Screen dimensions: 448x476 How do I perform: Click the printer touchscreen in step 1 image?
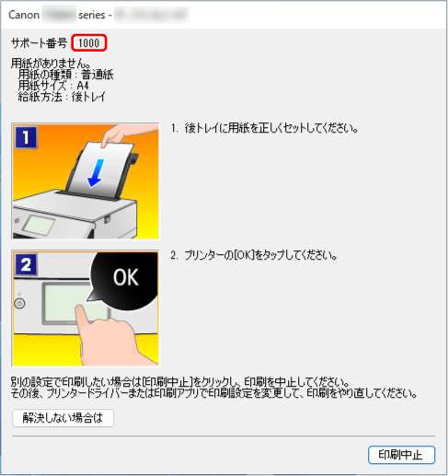(39, 225)
